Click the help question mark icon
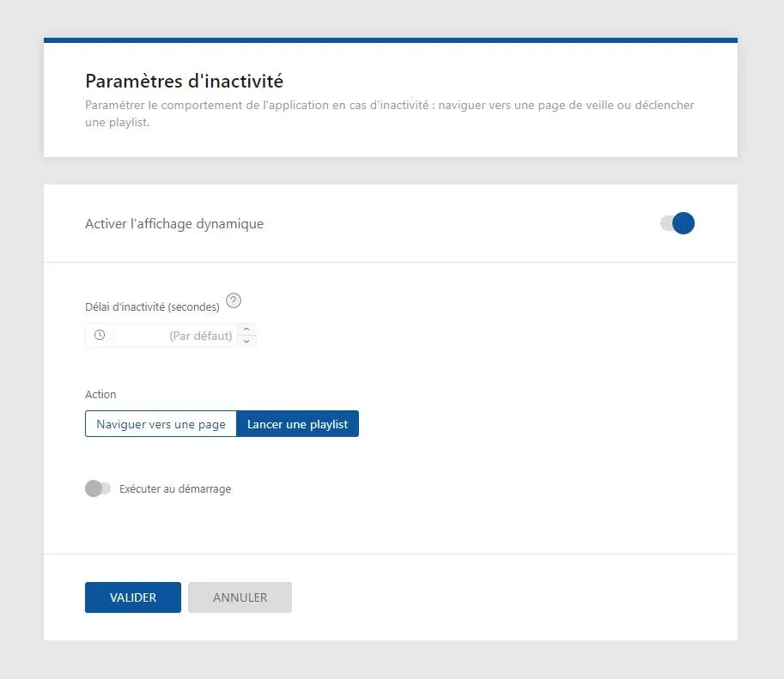784x679 pixels. (234, 301)
